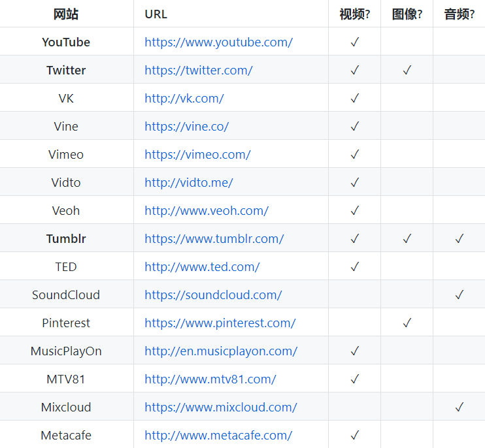This screenshot has height=448, width=485.
Task: Click the 音频? column header
Action: click(460, 14)
